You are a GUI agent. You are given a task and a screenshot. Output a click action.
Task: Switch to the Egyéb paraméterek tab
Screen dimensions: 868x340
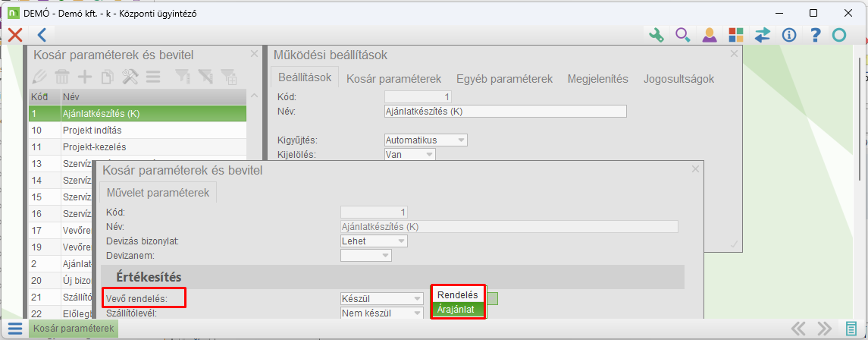point(504,79)
